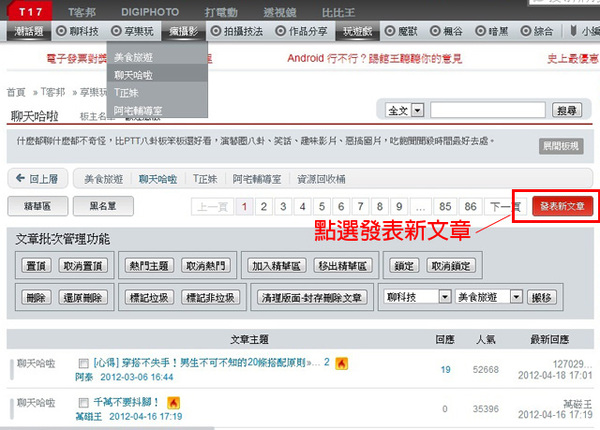Screen dimensions: 600x430
Task: Click the 標記非垃圾 button
Action: pos(210,297)
